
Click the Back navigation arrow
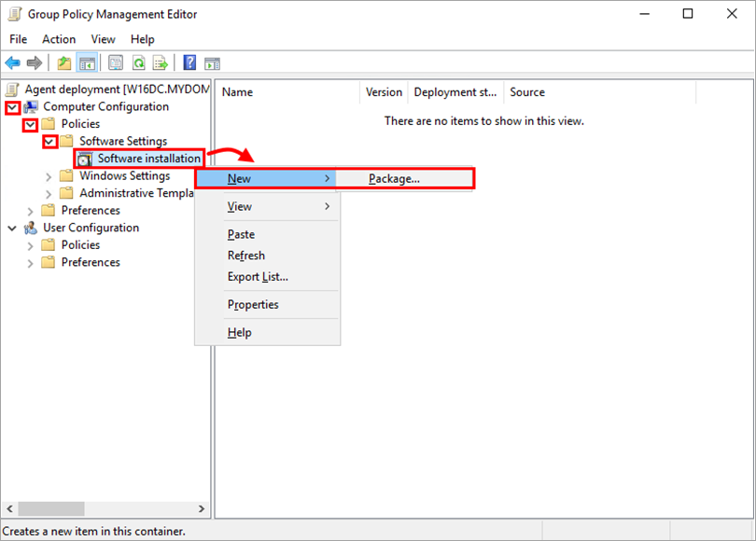coord(13,62)
